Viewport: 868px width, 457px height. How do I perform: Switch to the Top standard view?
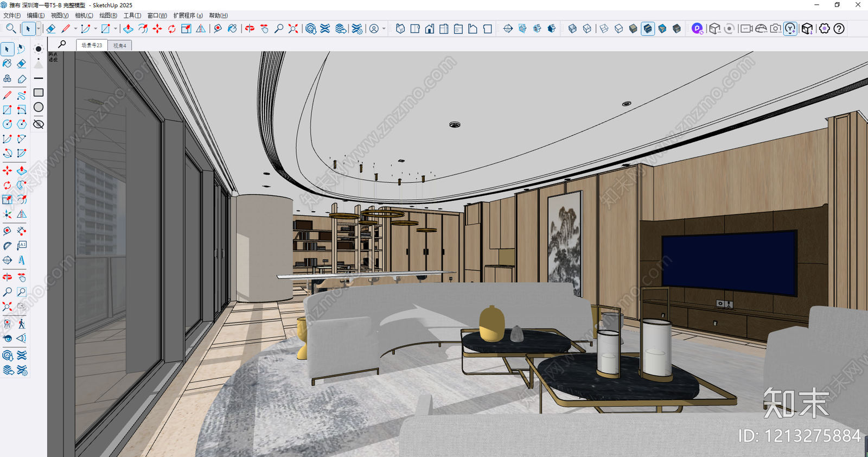click(x=415, y=29)
